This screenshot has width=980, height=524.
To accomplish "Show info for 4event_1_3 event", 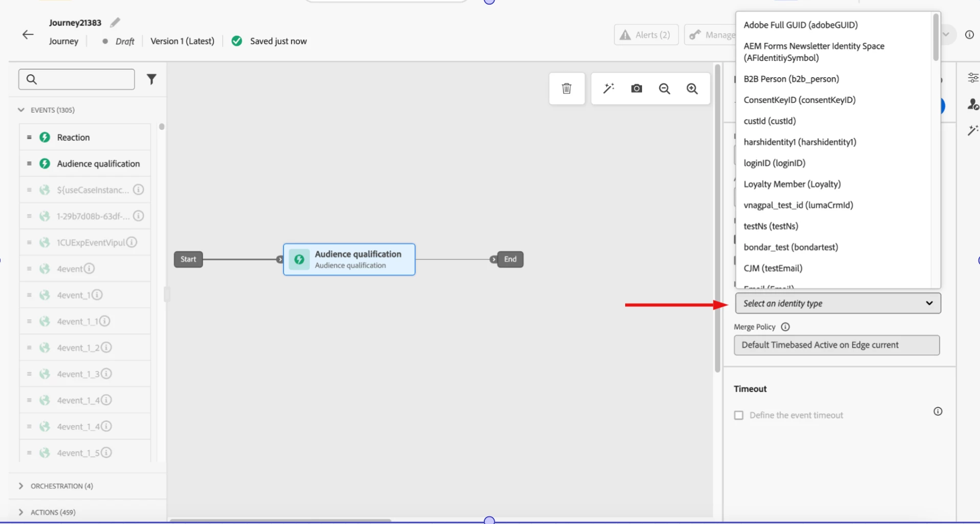I will point(106,374).
